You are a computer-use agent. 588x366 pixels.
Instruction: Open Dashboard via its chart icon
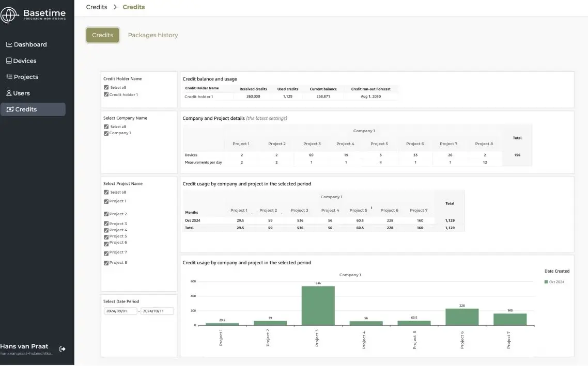9,44
